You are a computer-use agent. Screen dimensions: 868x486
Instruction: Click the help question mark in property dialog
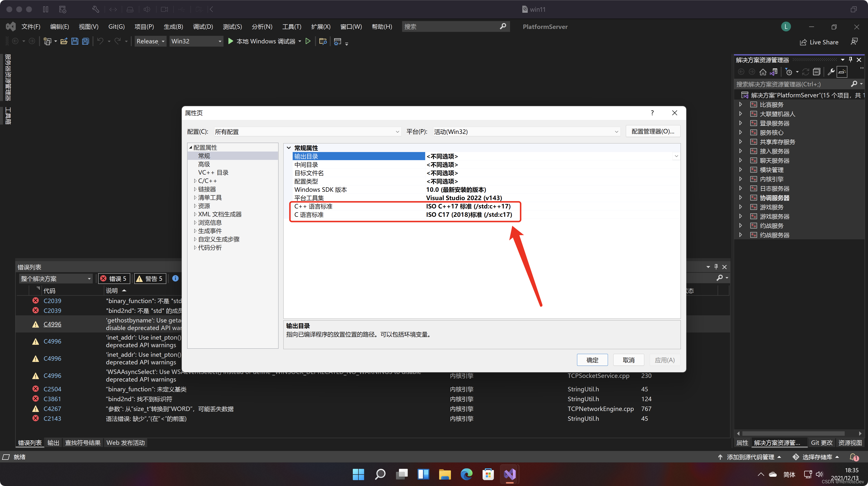652,113
